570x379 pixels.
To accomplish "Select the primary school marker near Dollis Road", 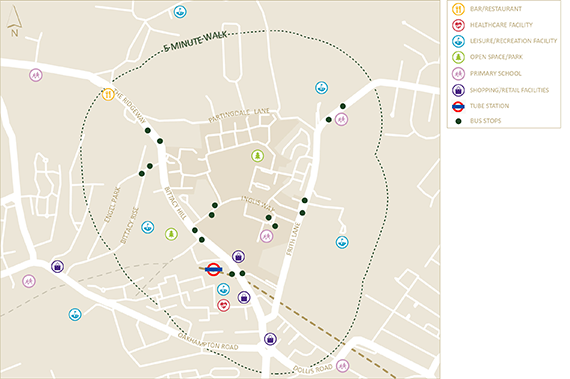I will pyautogui.click(x=342, y=366).
